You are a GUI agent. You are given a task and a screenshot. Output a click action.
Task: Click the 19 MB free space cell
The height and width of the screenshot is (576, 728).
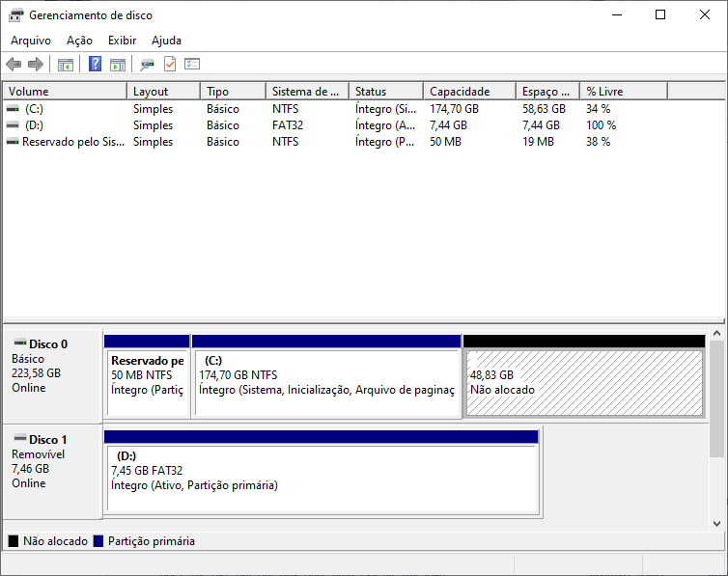(538, 142)
